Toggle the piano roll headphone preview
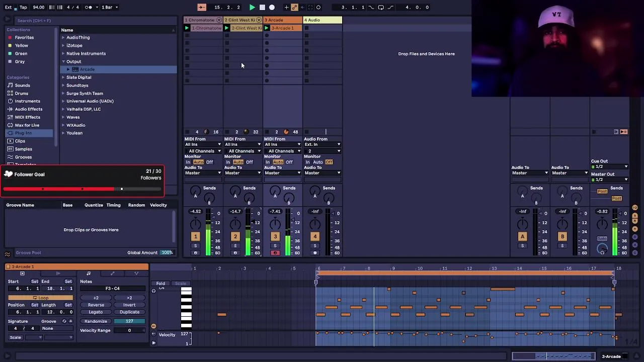644x362 pixels. tap(154, 291)
